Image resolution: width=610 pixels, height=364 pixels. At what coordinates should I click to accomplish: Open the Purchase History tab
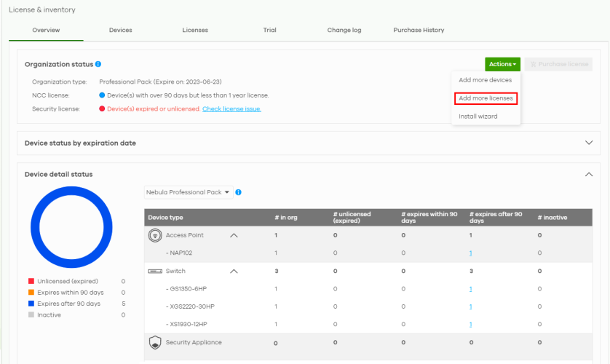click(419, 30)
